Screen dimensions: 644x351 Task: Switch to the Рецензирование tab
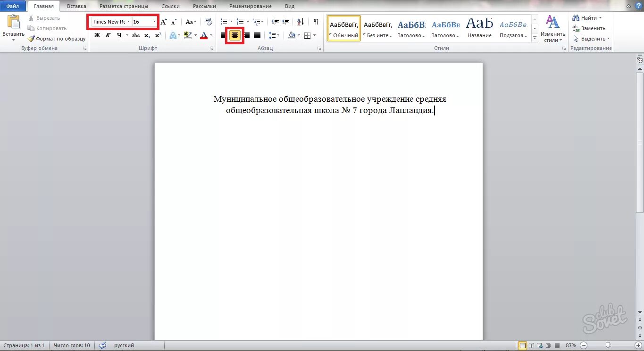(251, 6)
